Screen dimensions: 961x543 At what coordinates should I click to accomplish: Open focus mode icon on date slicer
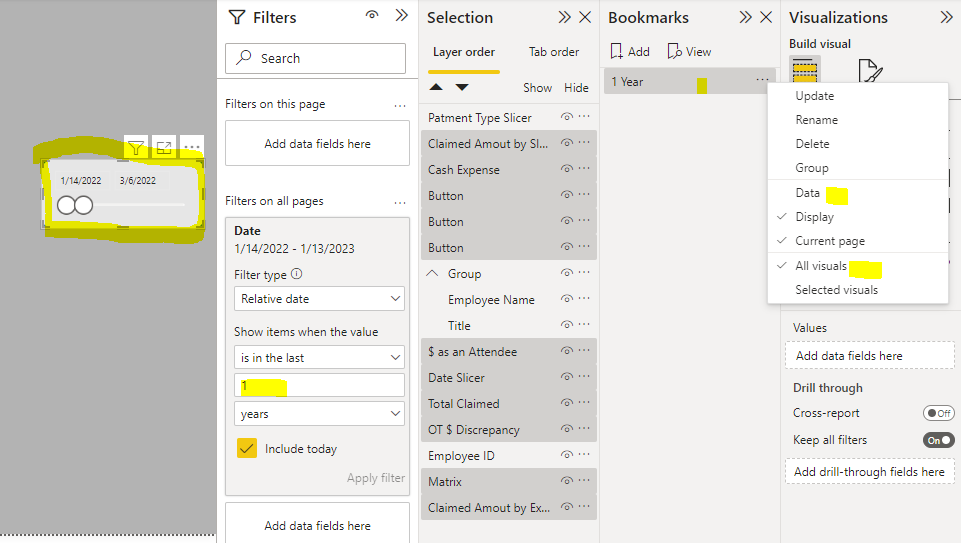point(164,148)
